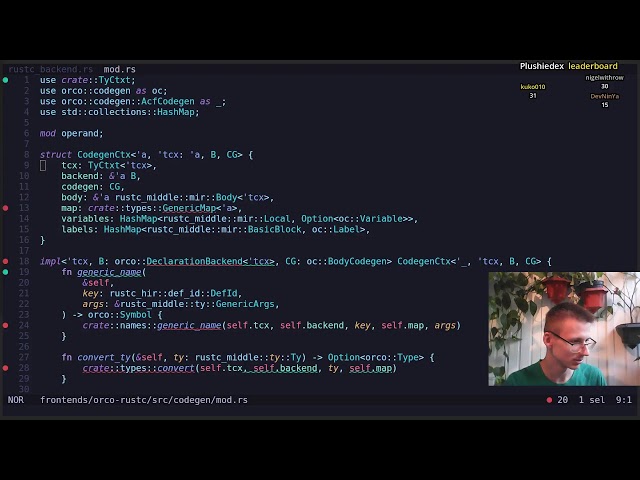Viewport: 640px width, 480px height.
Task: Click 'GenericArgs' type on line 22
Action: (x=245, y=304)
